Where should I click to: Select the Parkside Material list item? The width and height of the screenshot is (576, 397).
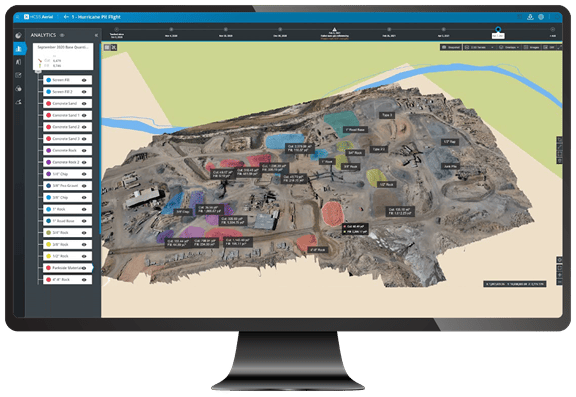point(67,268)
